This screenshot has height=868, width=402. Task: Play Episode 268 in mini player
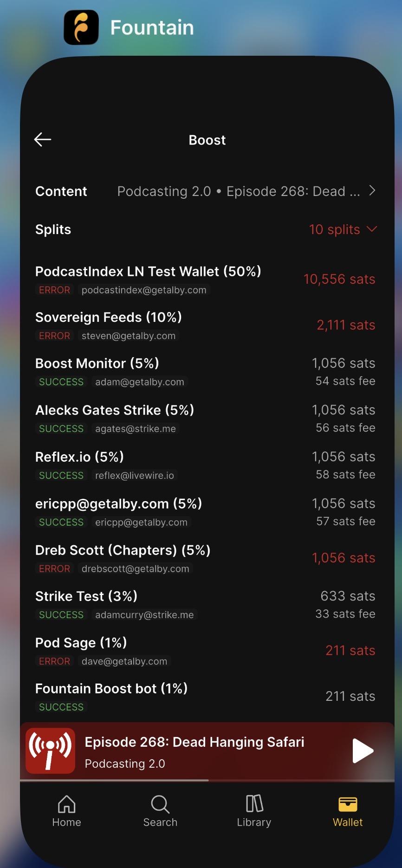[x=363, y=751]
